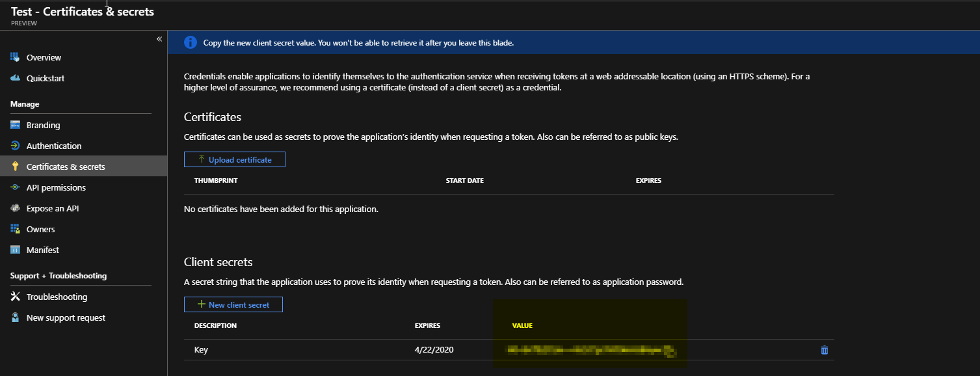Viewport: 980px width, 376px height.
Task: Click the Owners icon in sidebar
Action: coord(16,230)
